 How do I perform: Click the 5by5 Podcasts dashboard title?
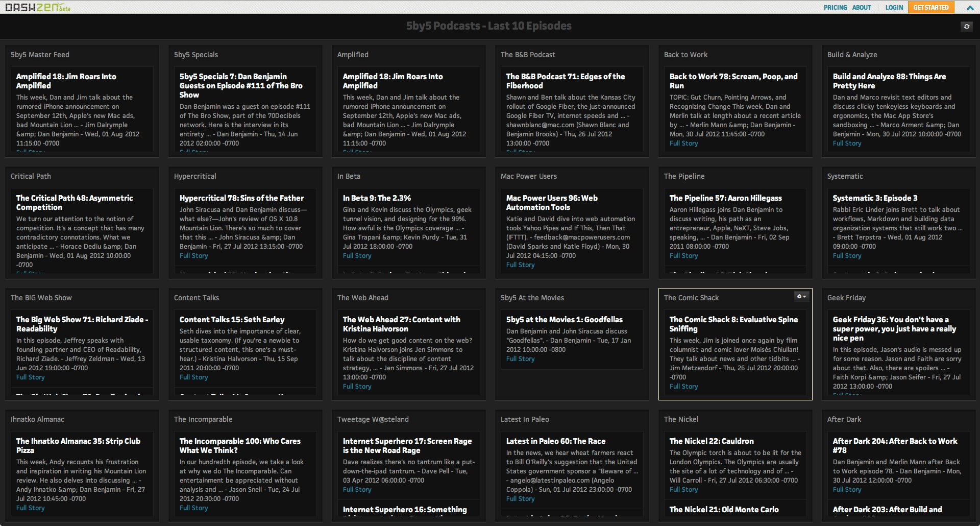click(x=488, y=26)
